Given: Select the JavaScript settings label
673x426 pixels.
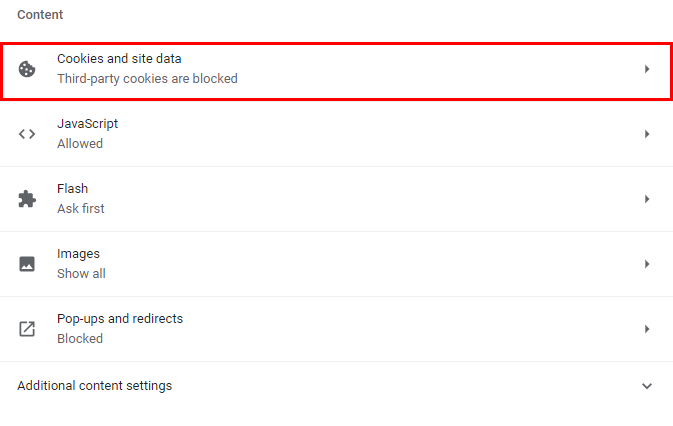Looking at the screenshot, I should pos(88,124).
